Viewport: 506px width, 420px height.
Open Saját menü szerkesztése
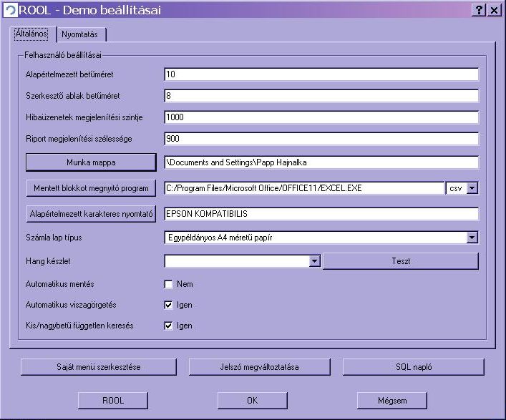(99, 367)
